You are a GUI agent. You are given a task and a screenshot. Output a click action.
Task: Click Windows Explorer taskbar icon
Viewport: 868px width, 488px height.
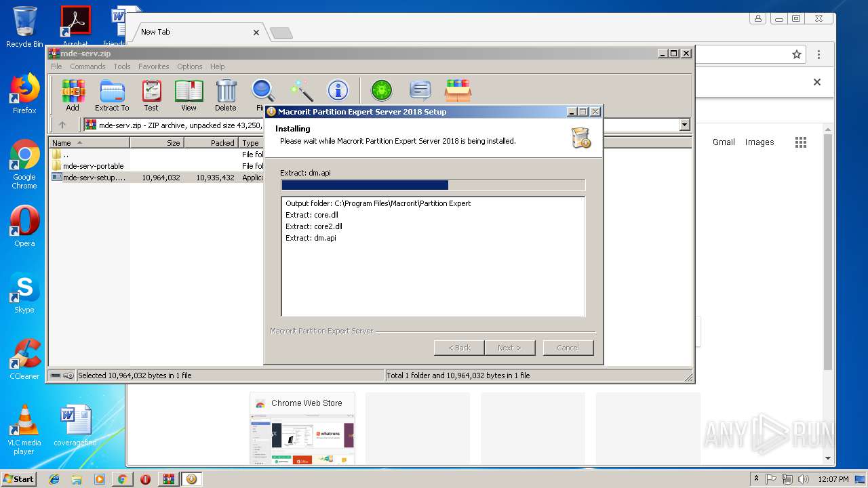(77, 479)
